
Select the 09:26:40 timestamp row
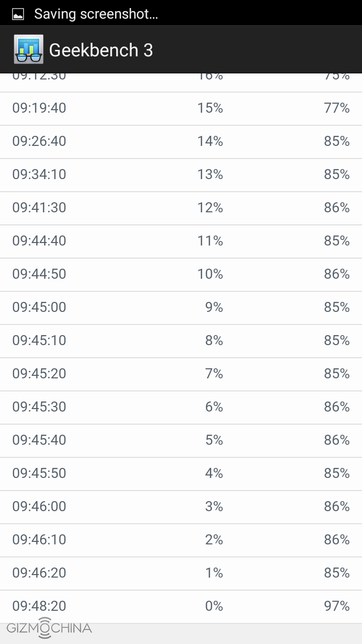click(39, 141)
